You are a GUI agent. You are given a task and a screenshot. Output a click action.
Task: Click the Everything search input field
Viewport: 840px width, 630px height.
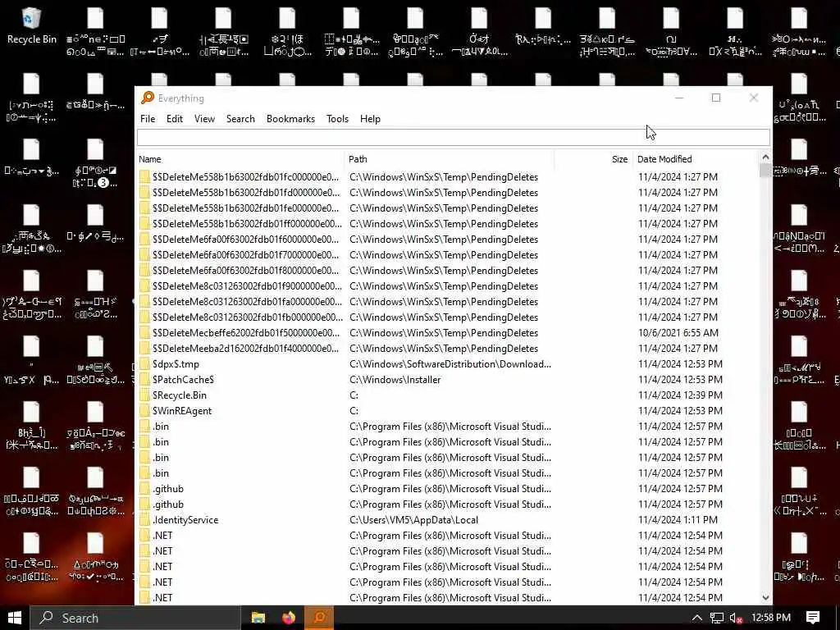453,138
